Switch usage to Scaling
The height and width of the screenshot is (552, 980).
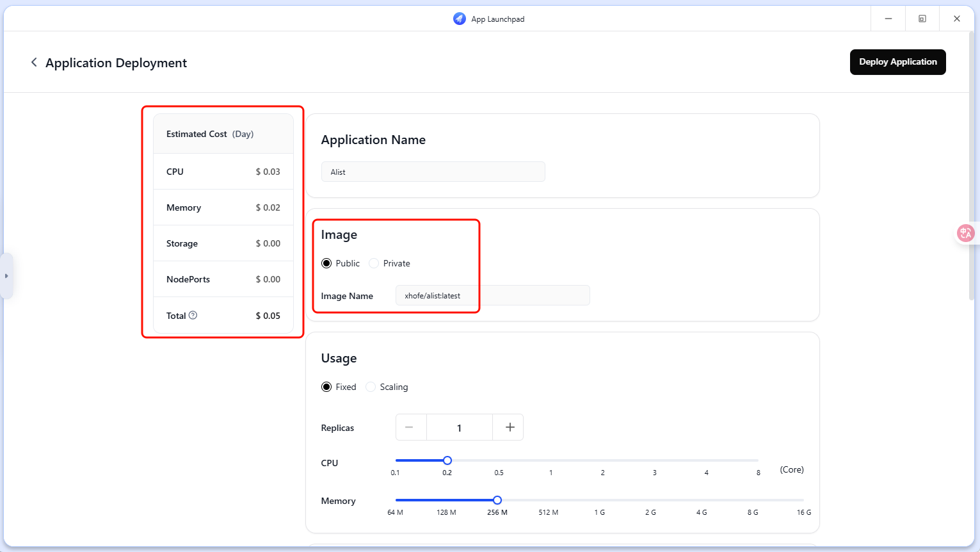371,387
